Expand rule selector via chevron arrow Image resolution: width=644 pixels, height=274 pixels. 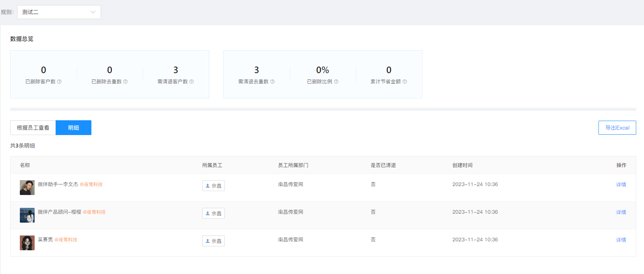click(93, 12)
